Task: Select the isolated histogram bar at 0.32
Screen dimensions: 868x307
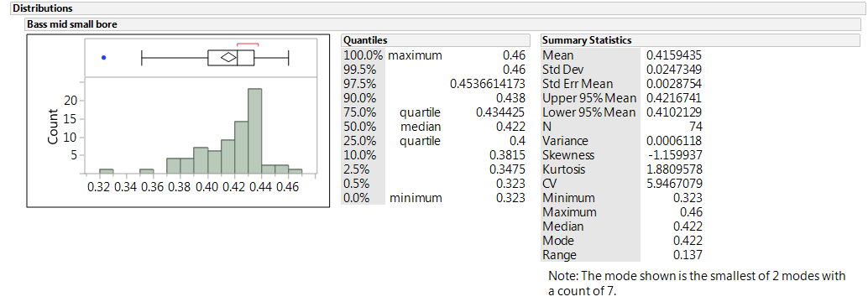Action: (107, 171)
